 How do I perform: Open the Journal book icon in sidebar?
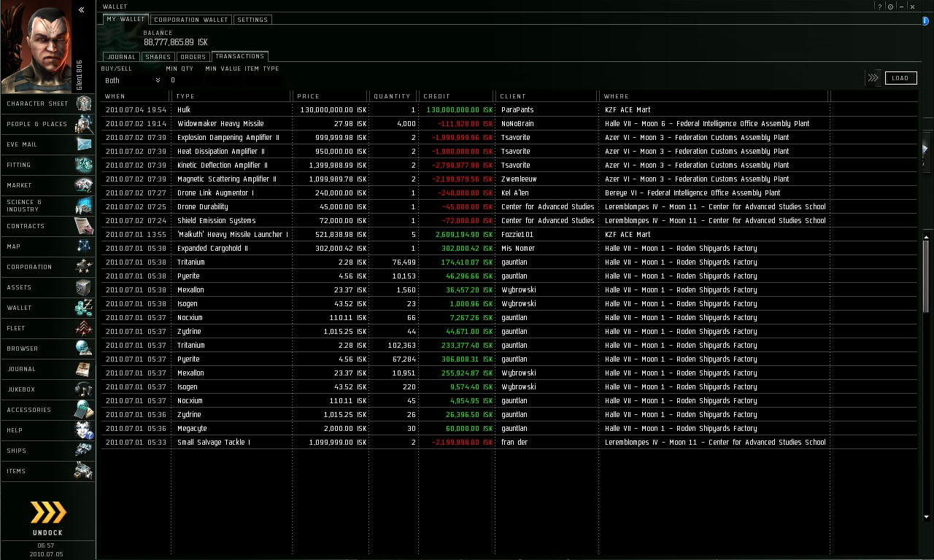pos(84,369)
